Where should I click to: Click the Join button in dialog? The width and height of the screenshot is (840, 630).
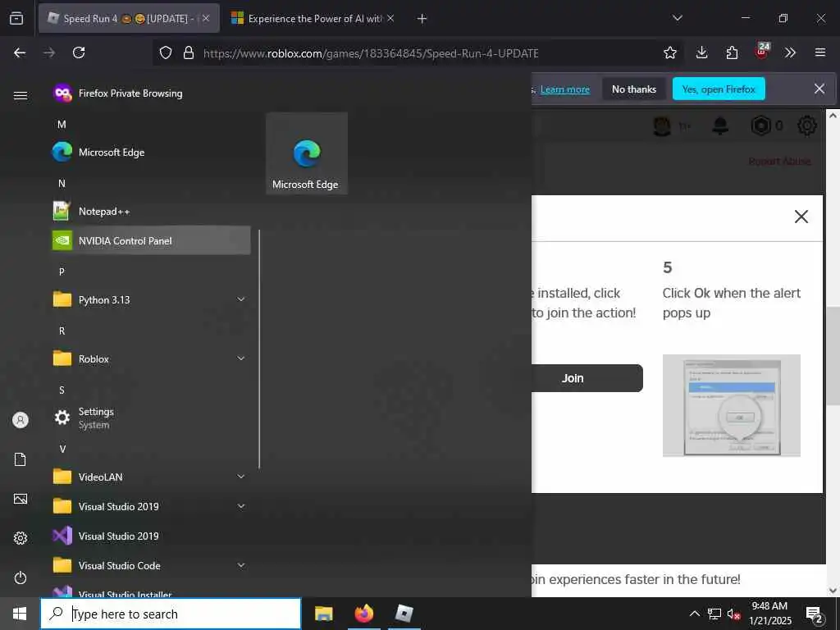(x=587, y=378)
